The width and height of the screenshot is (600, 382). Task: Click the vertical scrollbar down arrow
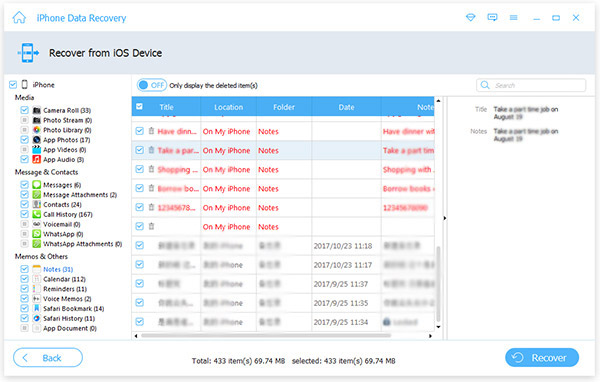coord(439,327)
